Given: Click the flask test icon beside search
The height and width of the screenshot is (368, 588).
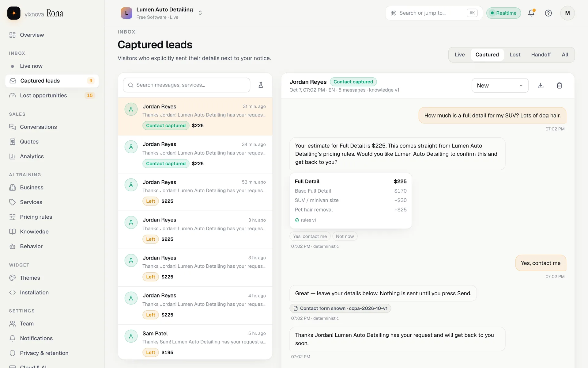Looking at the screenshot, I should (x=261, y=85).
